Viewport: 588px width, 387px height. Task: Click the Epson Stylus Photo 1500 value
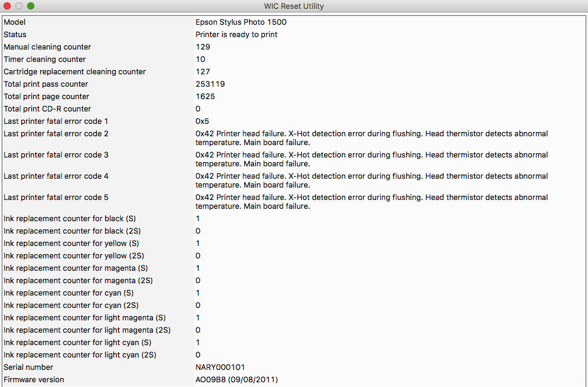[x=241, y=22]
